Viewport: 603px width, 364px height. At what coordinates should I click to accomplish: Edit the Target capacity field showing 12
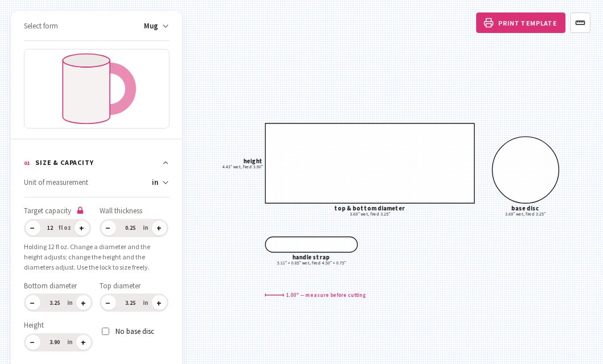click(x=51, y=228)
